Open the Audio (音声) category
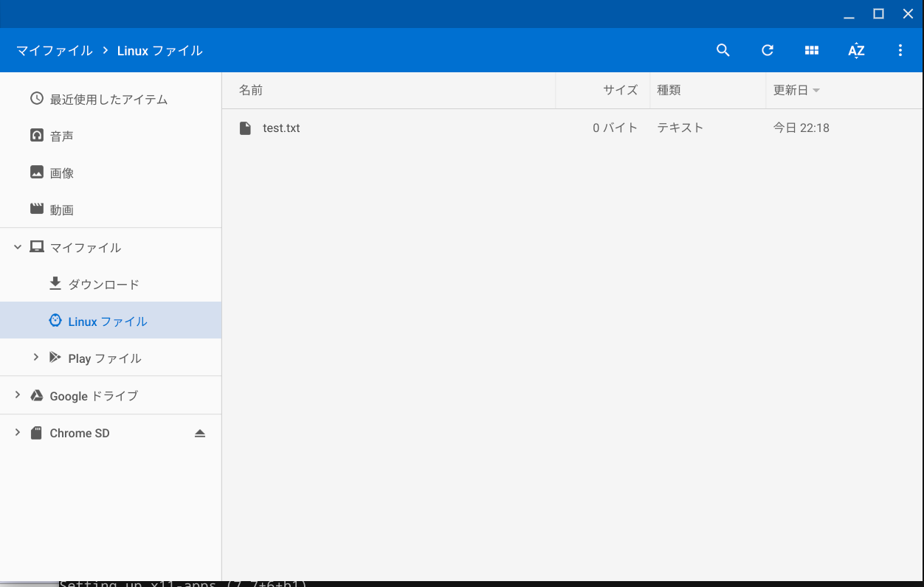The image size is (924, 587). click(x=61, y=136)
